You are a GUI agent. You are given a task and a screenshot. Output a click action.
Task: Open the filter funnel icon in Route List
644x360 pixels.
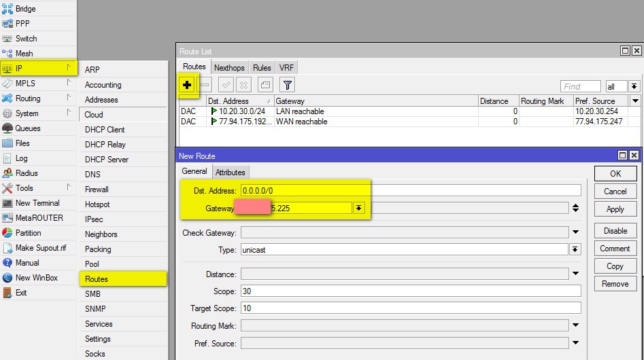288,85
